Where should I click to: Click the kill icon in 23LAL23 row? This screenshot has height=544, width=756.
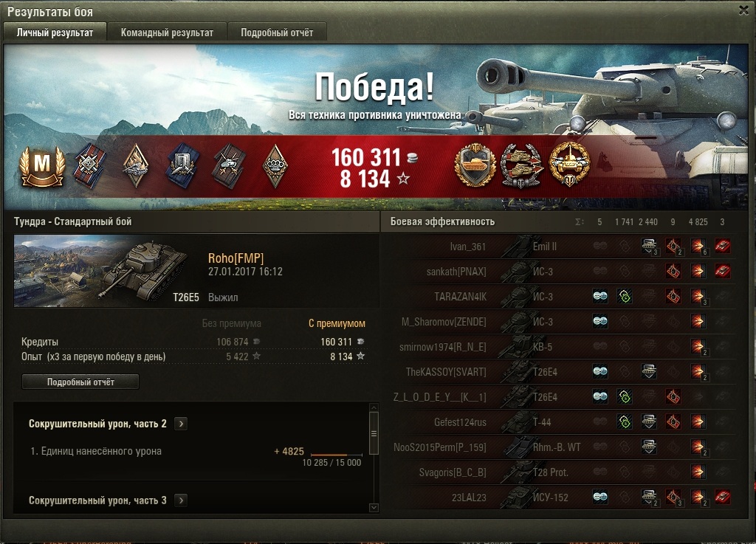tap(722, 497)
